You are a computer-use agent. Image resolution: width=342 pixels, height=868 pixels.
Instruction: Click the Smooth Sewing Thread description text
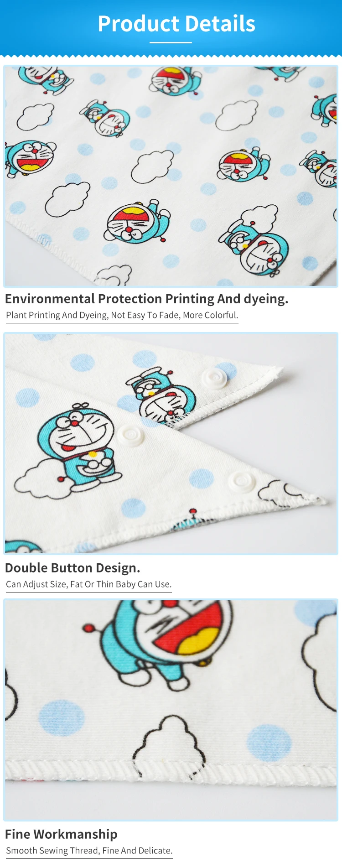coord(89,851)
